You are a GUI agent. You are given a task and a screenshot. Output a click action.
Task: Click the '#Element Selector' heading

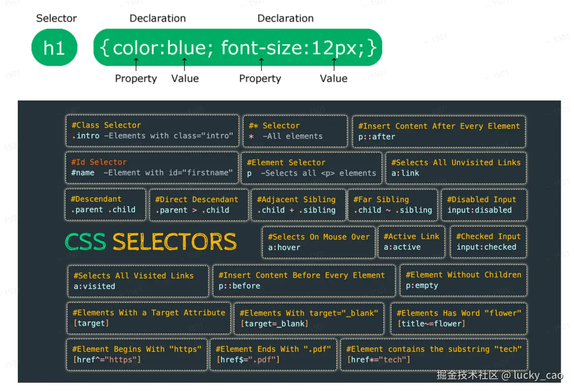286,163
